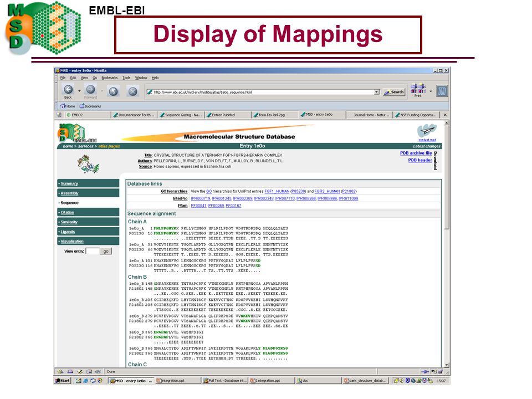
Task: Click the atlas pages breadcrumb link
Action: [x=109, y=146]
